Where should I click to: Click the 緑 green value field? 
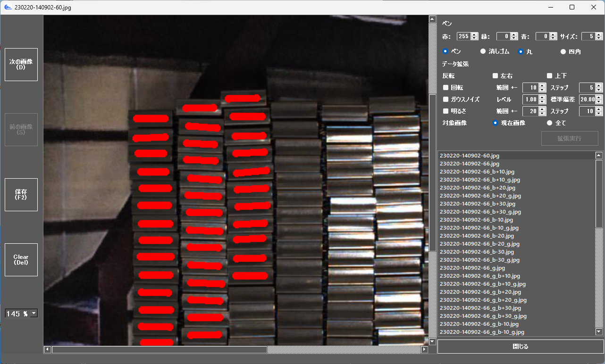pos(503,36)
